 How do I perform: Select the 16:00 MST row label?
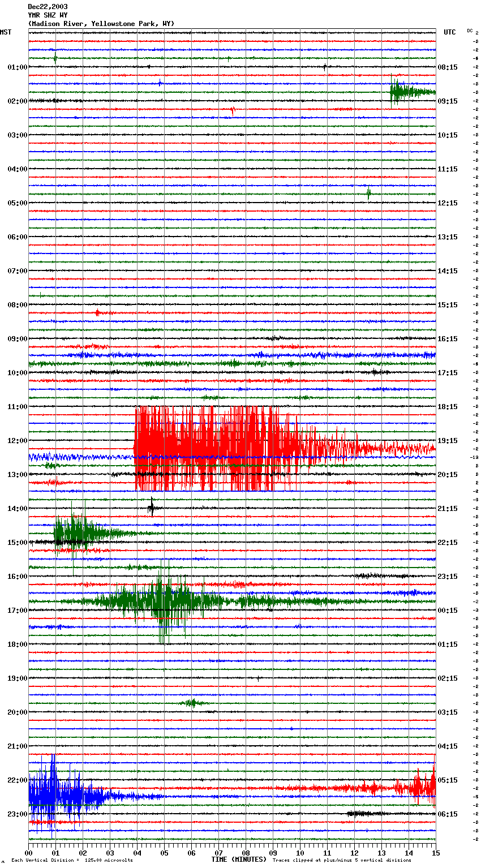(18, 577)
